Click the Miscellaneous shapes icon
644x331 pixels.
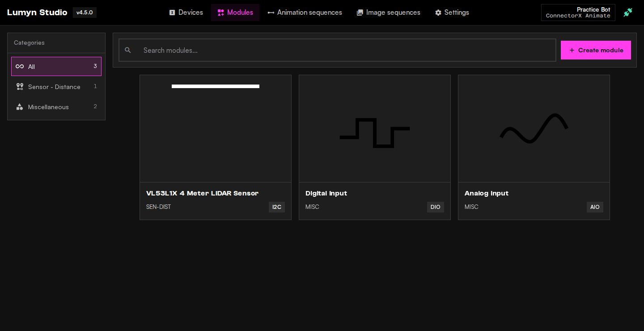tap(20, 106)
